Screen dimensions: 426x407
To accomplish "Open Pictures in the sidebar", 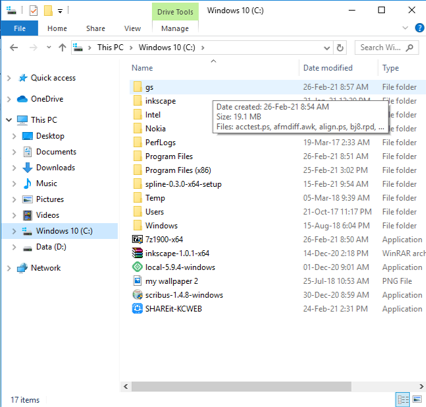I will point(50,199).
